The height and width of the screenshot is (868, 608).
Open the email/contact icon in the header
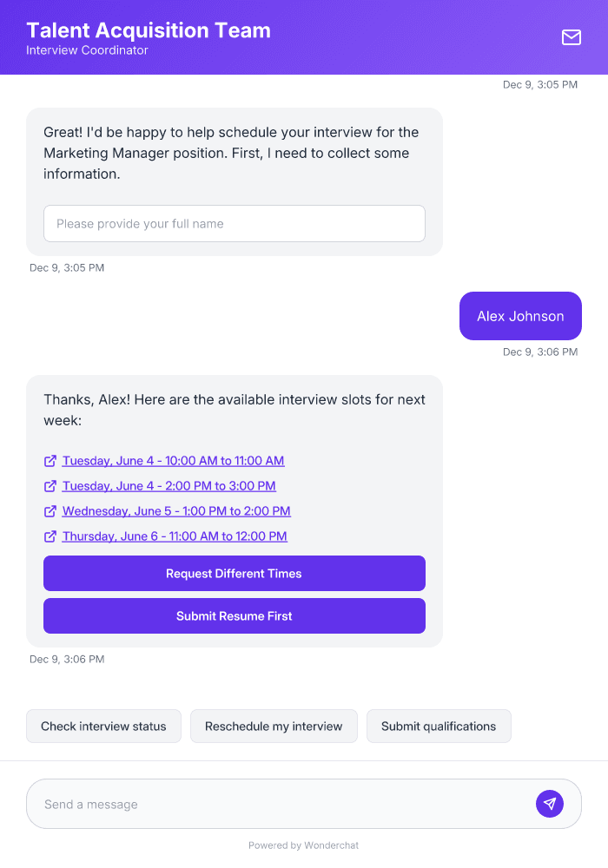tap(572, 37)
